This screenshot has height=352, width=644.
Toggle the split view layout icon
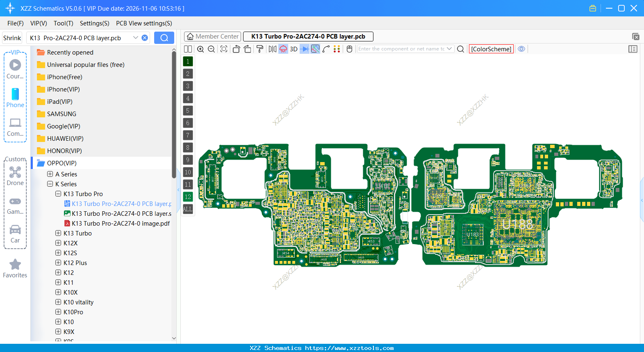click(x=188, y=49)
